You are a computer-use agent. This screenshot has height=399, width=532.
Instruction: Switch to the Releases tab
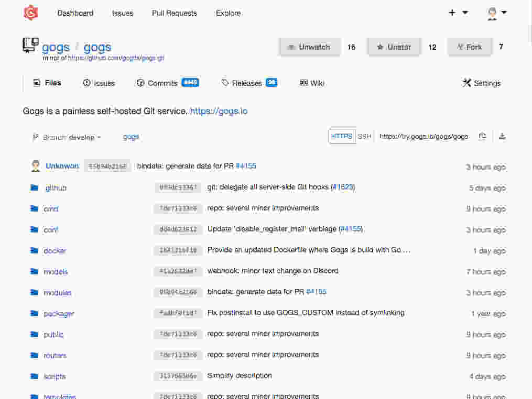click(x=249, y=83)
